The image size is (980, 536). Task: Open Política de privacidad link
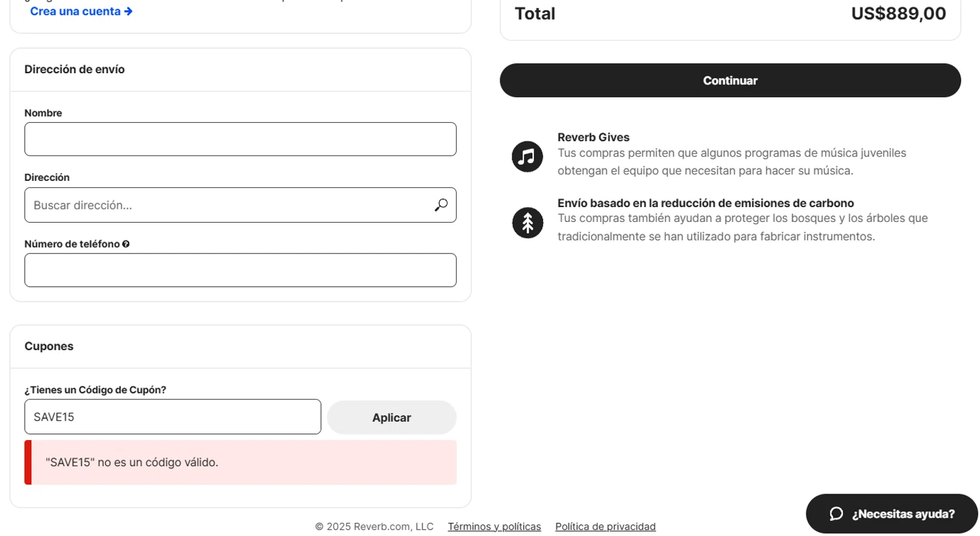tap(605, 526)
